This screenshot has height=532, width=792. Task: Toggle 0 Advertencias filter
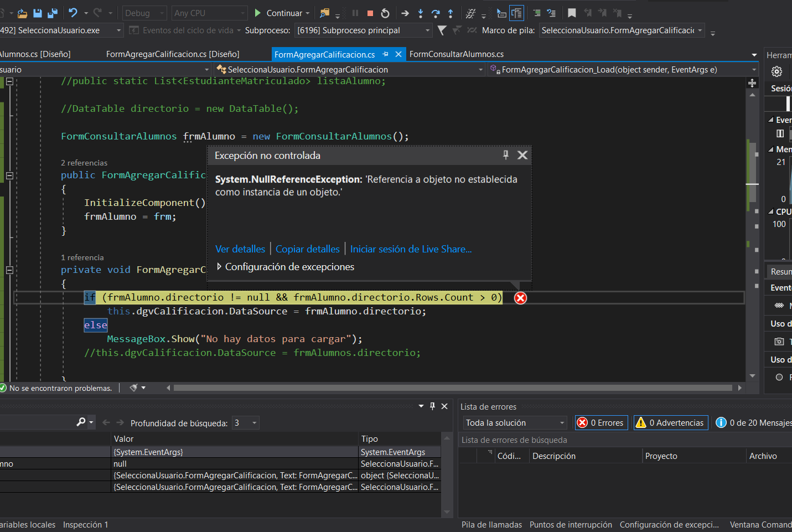[x=671, y=422]
